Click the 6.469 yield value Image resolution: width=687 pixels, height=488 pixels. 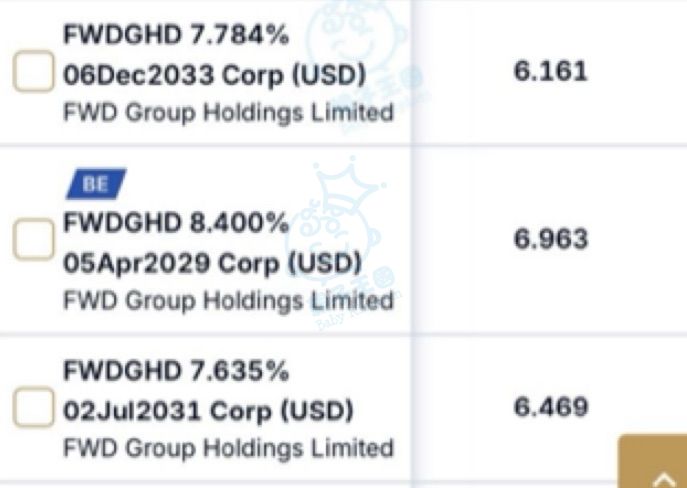550,407
